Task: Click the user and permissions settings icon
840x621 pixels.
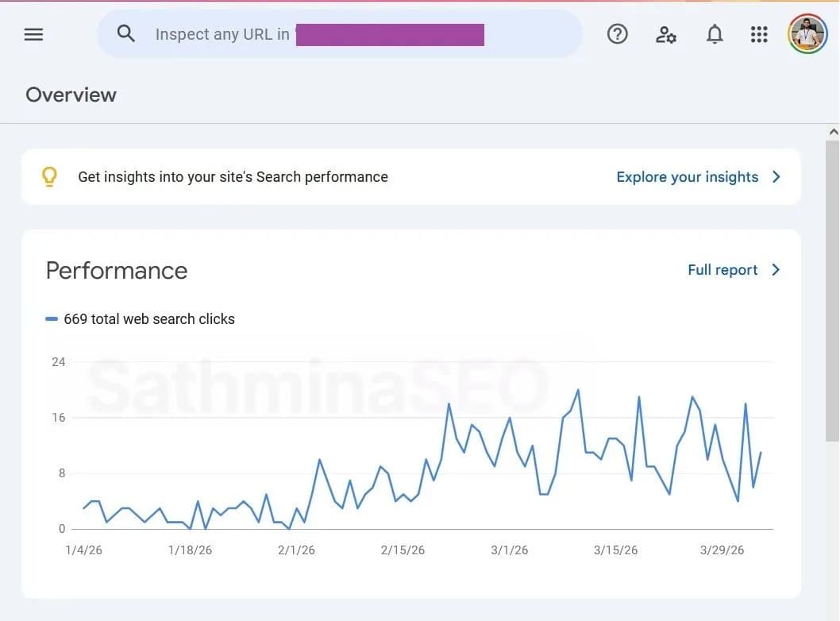Action: coord(665,34)
